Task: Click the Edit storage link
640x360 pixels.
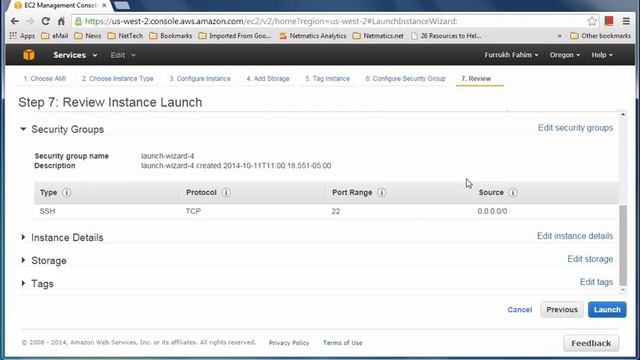Action: (590, 259)
